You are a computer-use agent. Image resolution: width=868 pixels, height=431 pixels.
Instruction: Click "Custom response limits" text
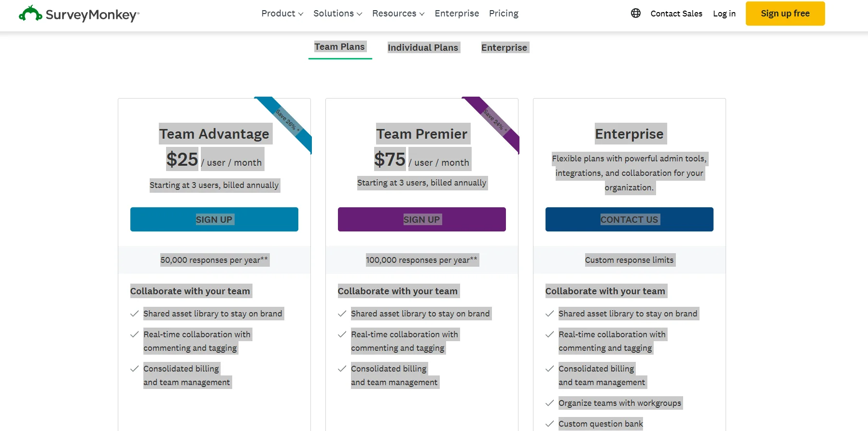(630, 260)
